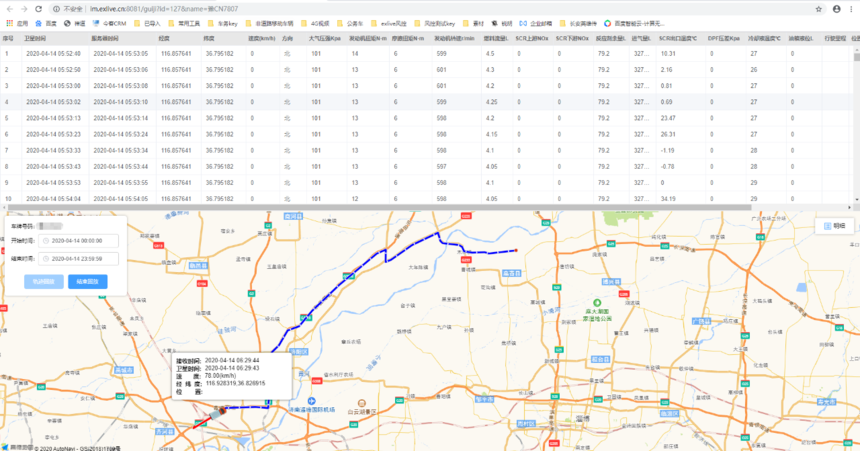Viewport: 860px width, 451px height.
Task: Open the Baidu bookmark
Action: (46, 24)
